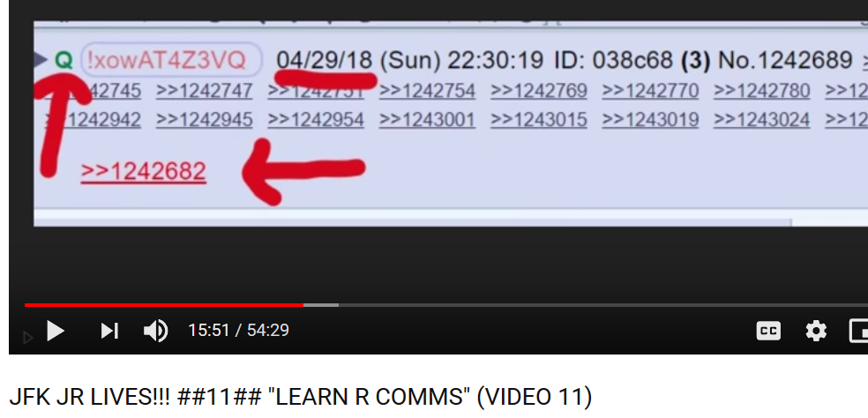This screenshot has width=868, height=418.
Task: Toggle closed captions
Action: [x=768, y=331]
